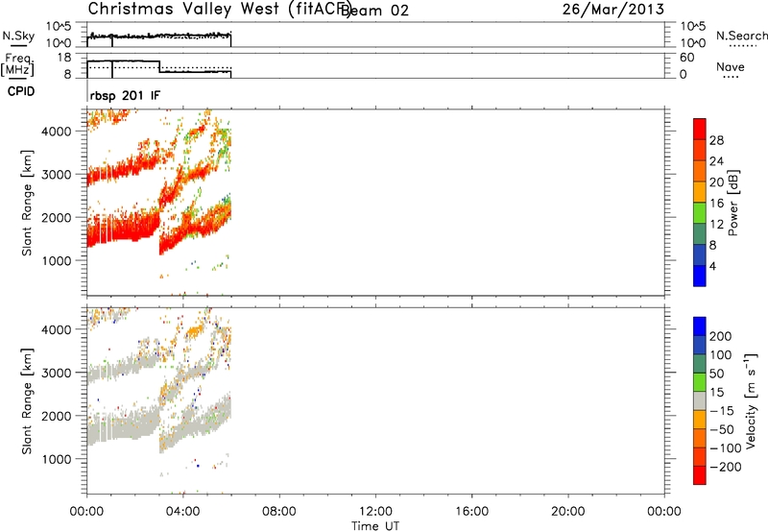Viewport: 768px width, 532px height.
Task: Click the '20:00' time axis label
Action: point(567,512)
